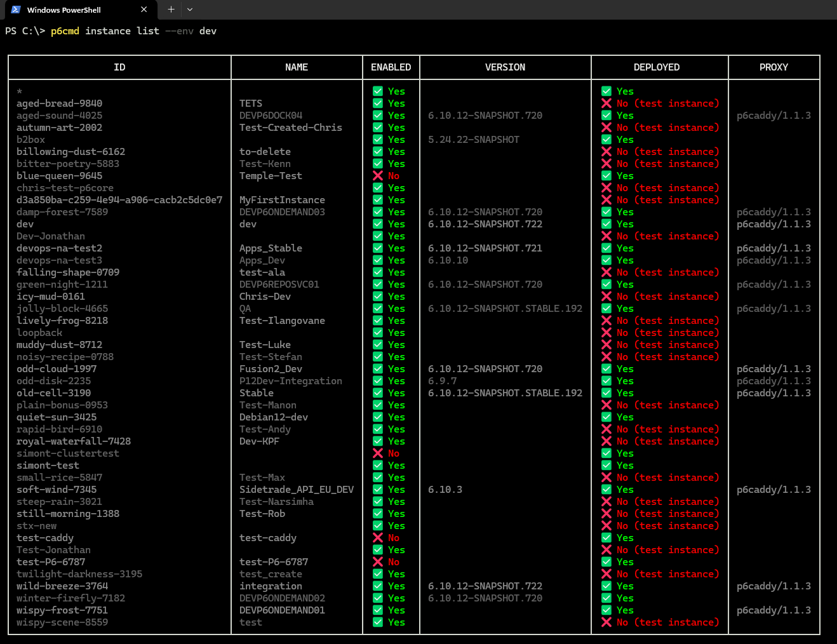Click proxy p6caddy/1.1.3 for wispy-frost-7751

tap(773, 610)
